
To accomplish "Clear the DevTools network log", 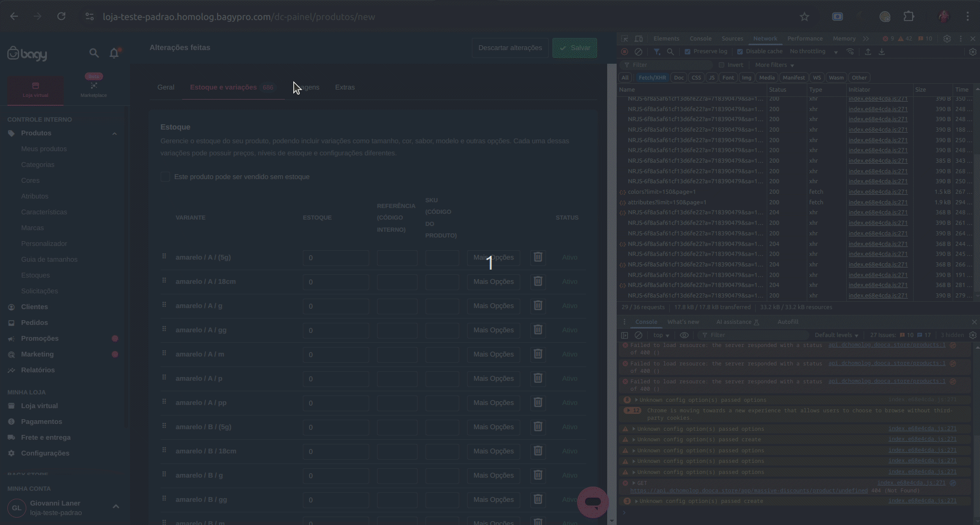I will pos(638,52).
